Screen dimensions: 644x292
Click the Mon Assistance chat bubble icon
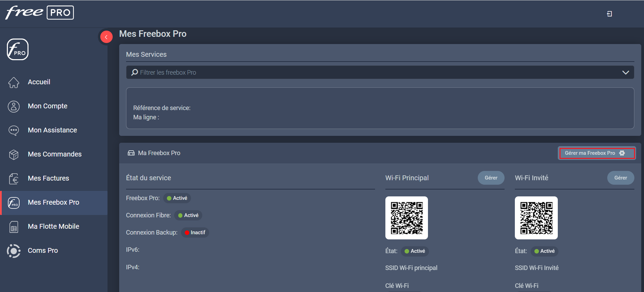tap(14, 130)
